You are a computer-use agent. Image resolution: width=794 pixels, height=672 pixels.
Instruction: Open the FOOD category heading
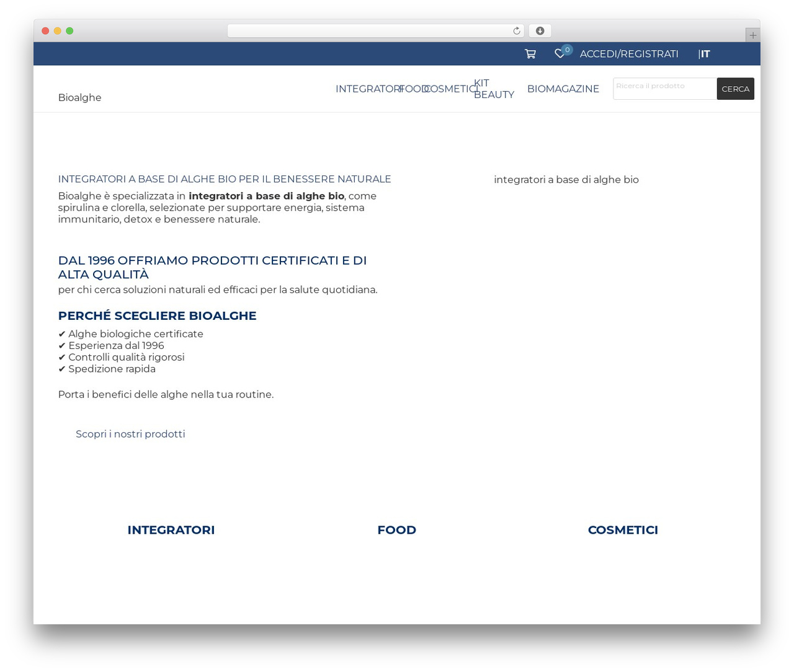click(x=396, y=530)
